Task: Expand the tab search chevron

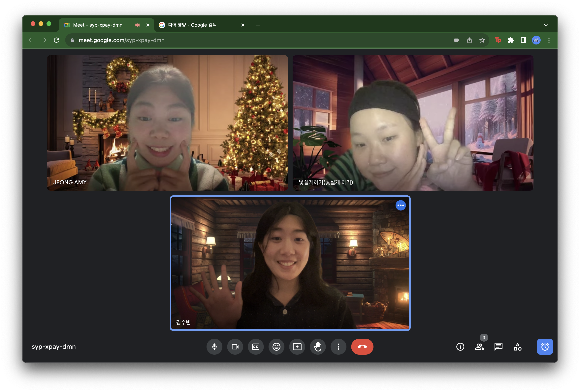Action: click(x=546, y=25)
